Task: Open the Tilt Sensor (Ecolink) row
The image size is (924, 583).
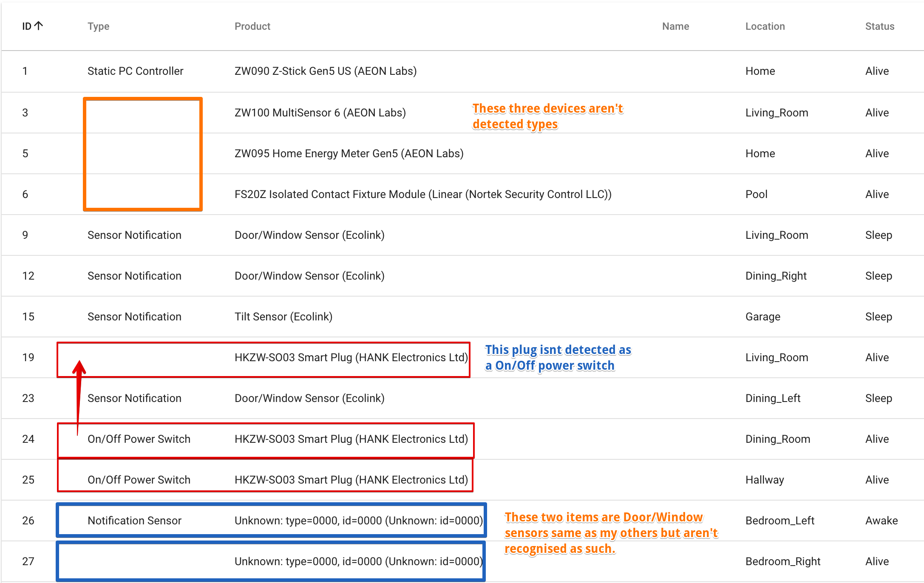Action: (283, 317)
